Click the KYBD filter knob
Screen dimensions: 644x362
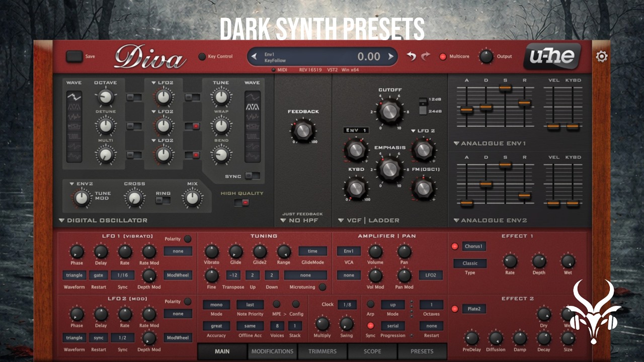coord(356,189)
